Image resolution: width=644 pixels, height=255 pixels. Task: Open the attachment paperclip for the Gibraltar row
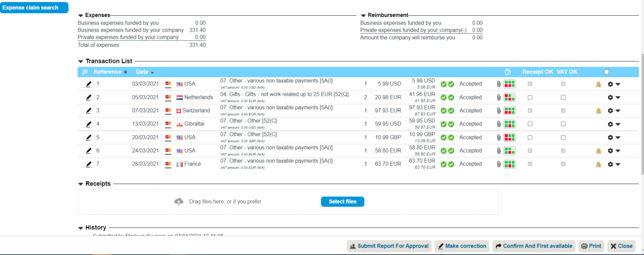499,124
